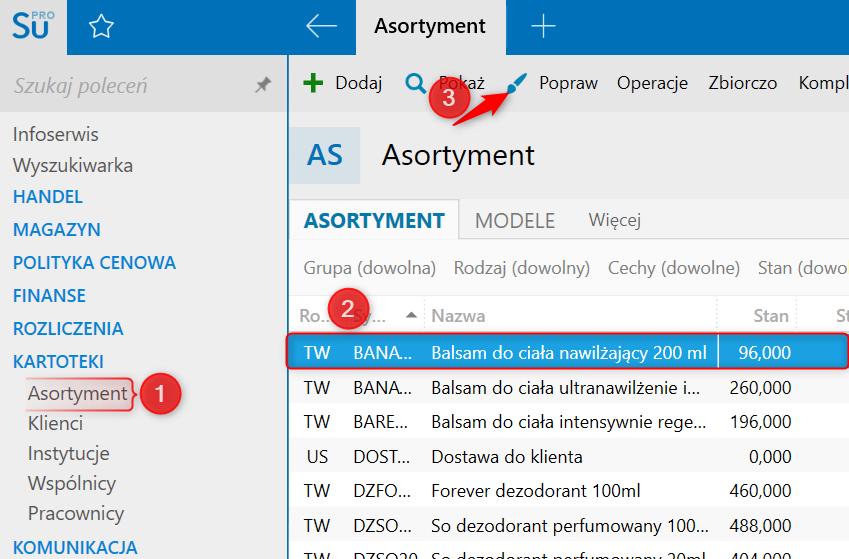Open new tab with plus icon
The width and height of the screenshot is (849, 559).
pyautogui.click(x=543, y=26)
